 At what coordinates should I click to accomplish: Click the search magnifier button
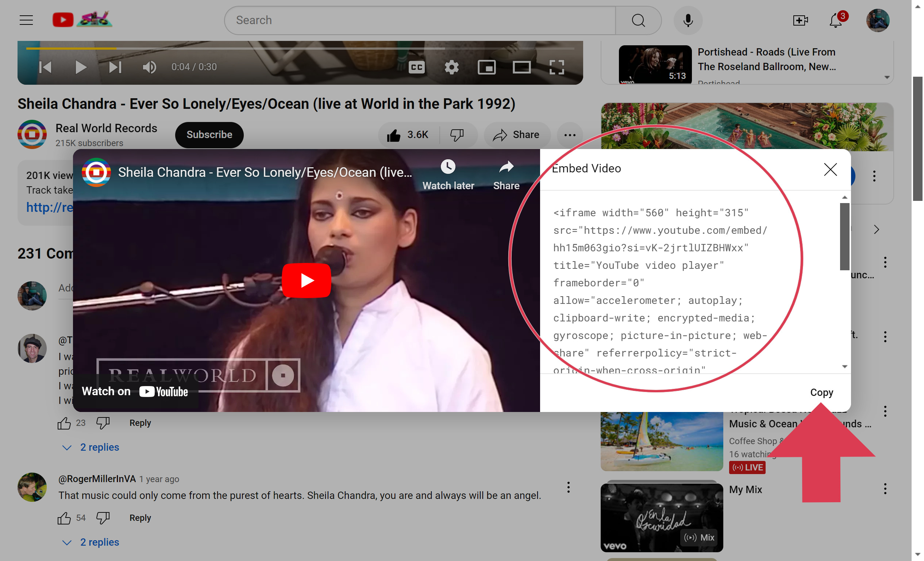pos(638,20)
